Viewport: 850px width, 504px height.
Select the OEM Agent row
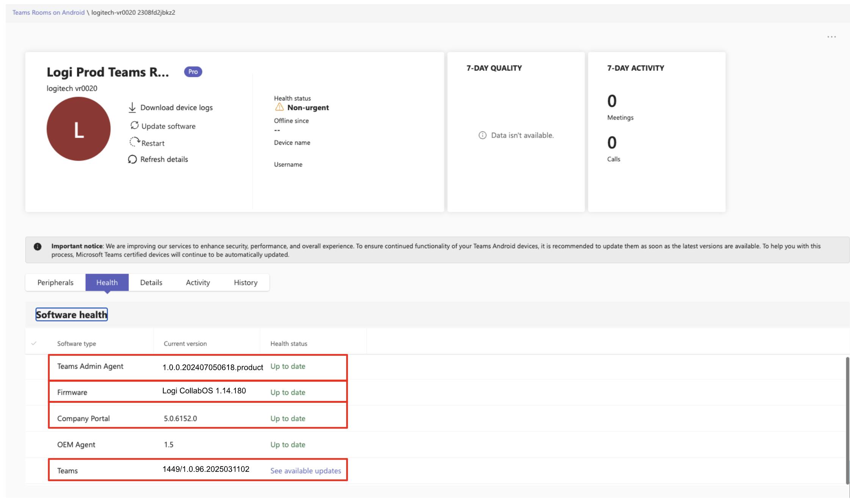[x=76, y=445]
